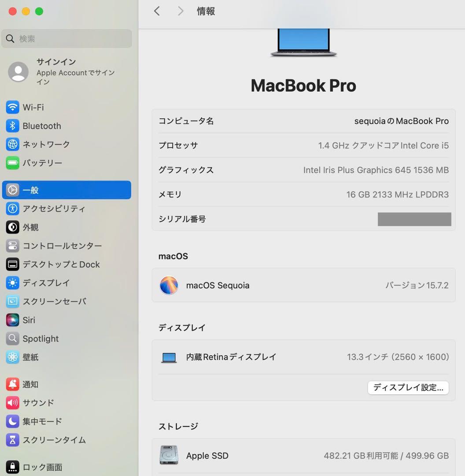The width and height of the screenshot is (465, 476).
Task: Click the Siri icon in sidebar
Action: [x=12, y=320]
